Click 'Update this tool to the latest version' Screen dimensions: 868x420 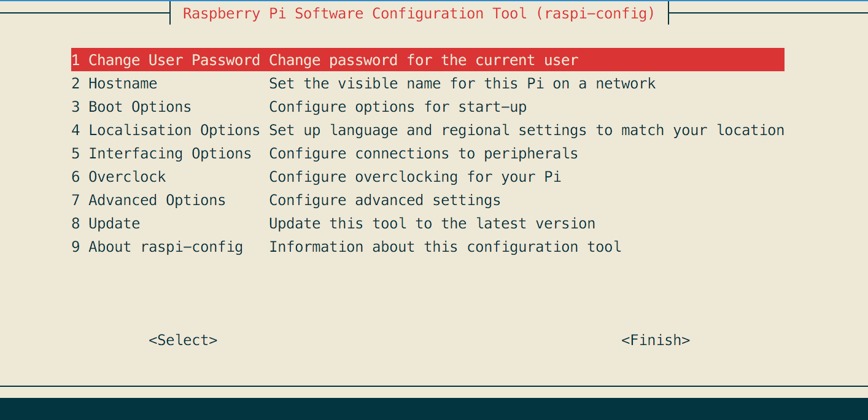point(432,224)
